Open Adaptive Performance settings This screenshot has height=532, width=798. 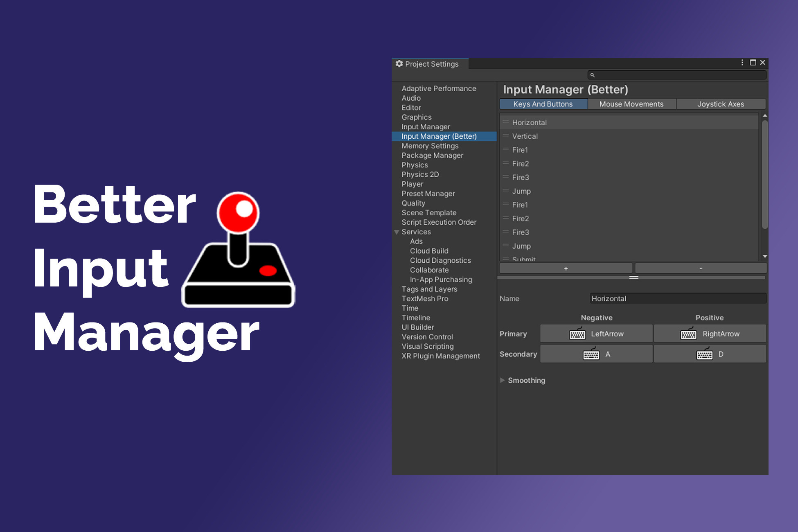[439, 88]
